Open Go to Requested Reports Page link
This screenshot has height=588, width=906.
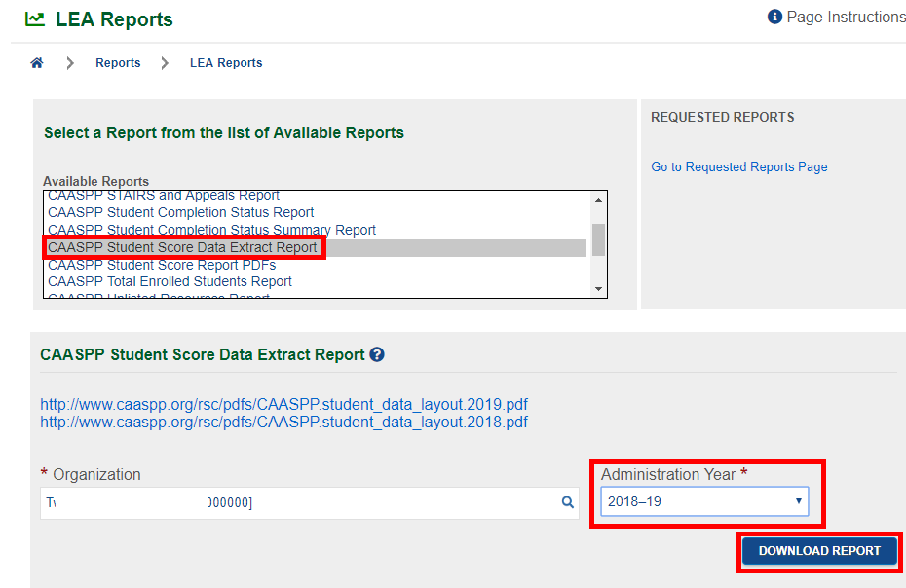739,166
